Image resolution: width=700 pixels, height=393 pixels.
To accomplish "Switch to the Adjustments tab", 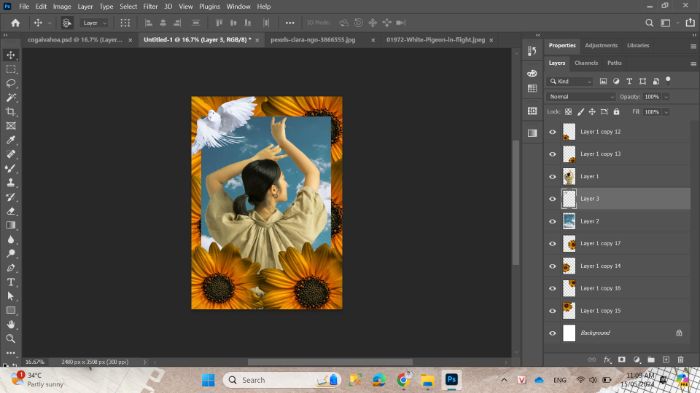I will coord(601,45).
